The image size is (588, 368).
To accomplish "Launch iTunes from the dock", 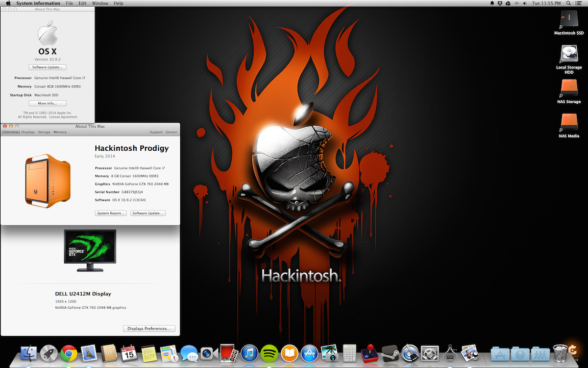I will (x=250, y=353).
